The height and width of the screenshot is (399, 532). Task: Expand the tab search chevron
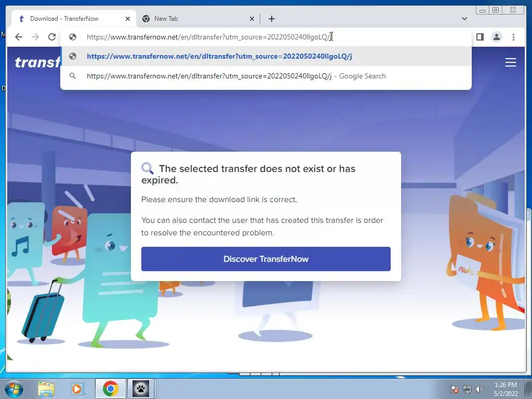(464, 19)
